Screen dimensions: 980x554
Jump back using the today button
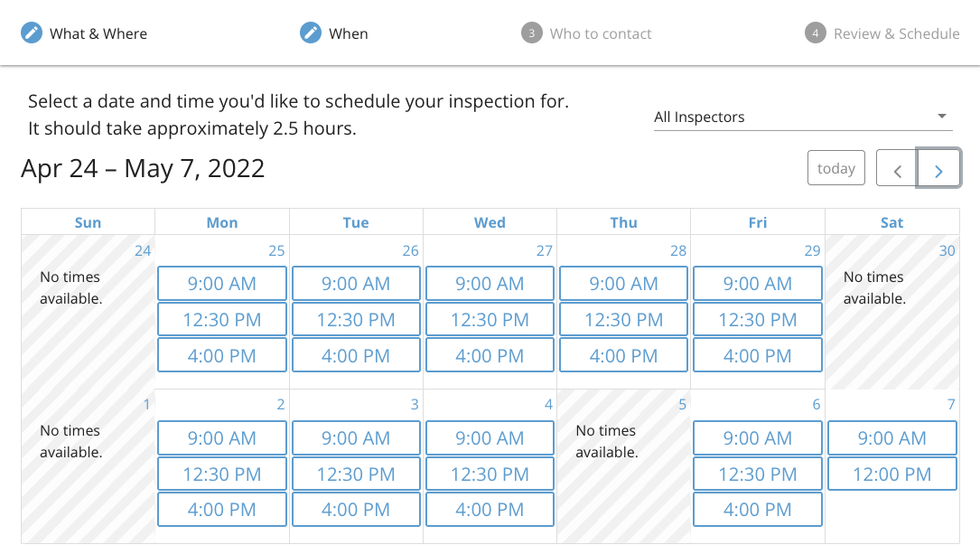[835, 167]
